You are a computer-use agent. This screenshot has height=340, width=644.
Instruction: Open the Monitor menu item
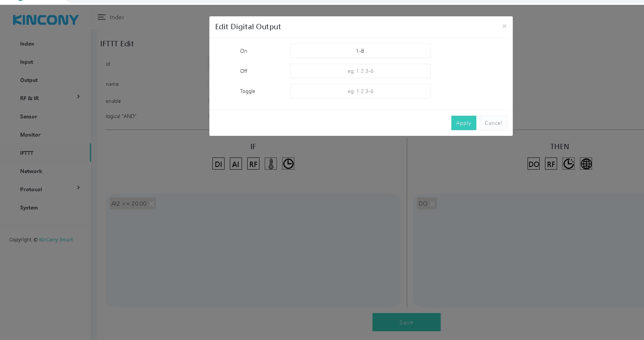30,135
